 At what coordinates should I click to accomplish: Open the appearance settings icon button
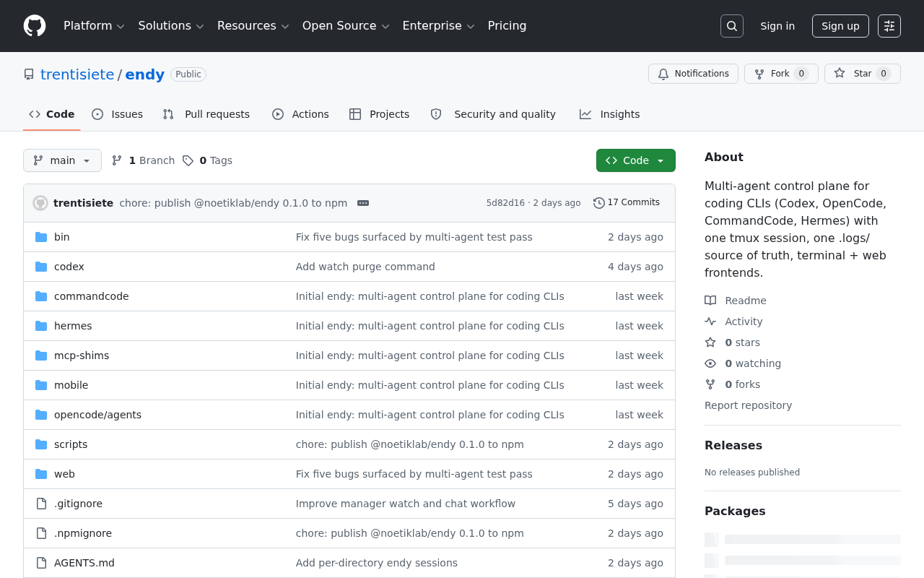[x=889, y=26]
